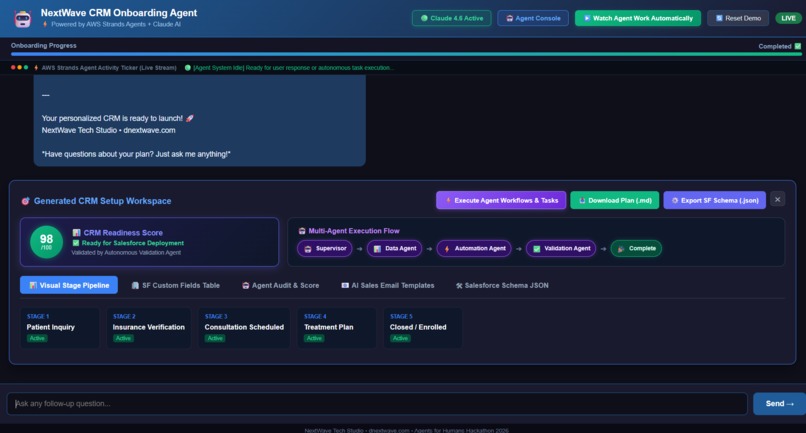Select Stage 5 Closed / Enrolled card
Screen dimensions: 806x433
click(x=423, y=328)
